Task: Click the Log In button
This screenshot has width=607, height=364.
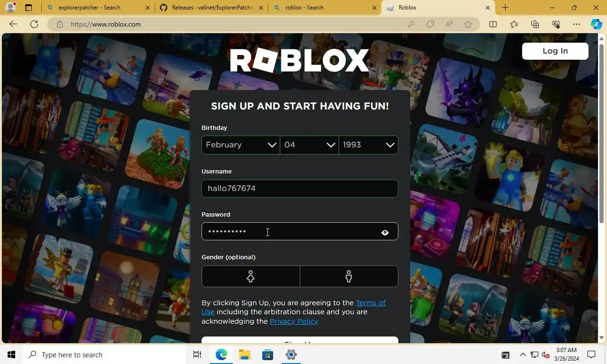Action: (555, 51)
